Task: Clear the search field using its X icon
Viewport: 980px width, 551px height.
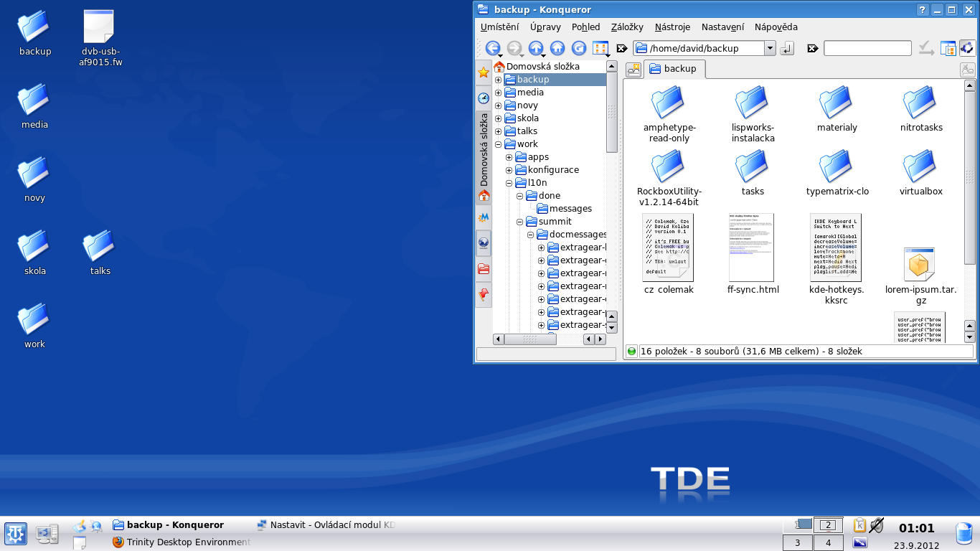Action: [x=812, y=49]
